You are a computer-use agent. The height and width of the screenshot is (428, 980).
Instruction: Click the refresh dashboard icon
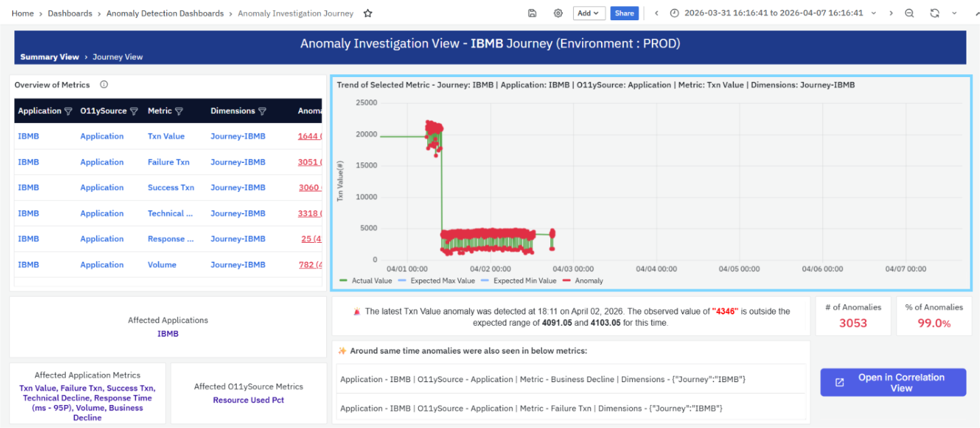(935, 14)
